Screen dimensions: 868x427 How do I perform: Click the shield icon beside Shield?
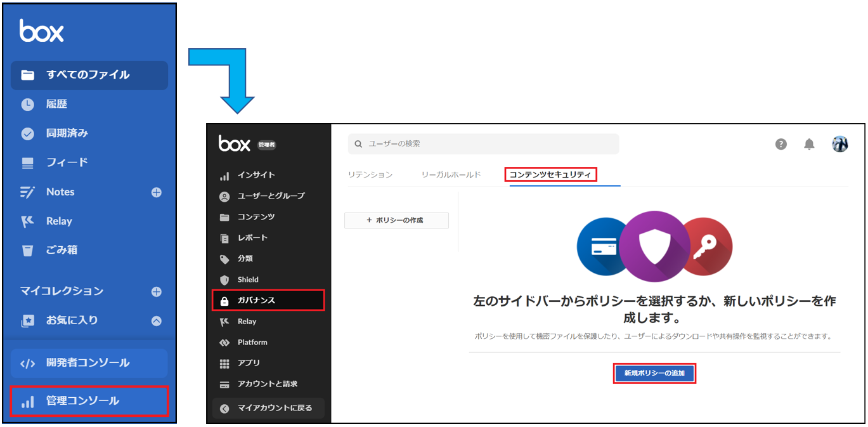(x=224, y=280)
